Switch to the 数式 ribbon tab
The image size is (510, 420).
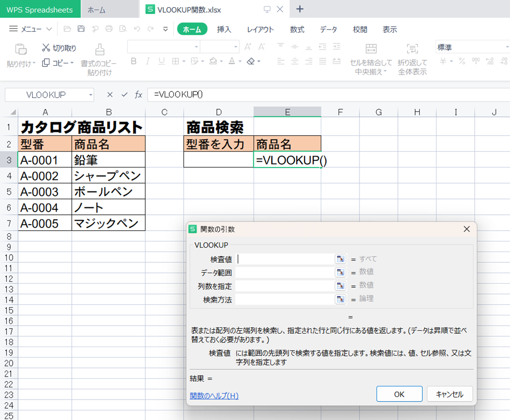click(x=297, y=29)
